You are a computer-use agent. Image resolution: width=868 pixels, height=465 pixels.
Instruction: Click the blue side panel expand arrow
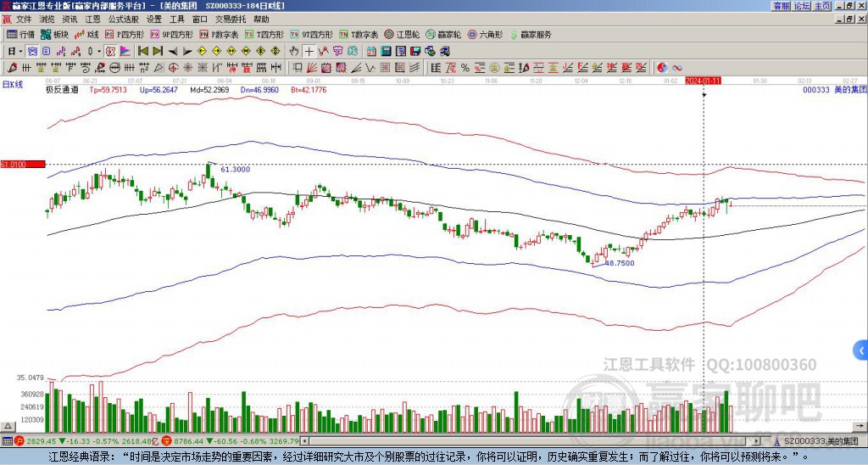point(861,350)
